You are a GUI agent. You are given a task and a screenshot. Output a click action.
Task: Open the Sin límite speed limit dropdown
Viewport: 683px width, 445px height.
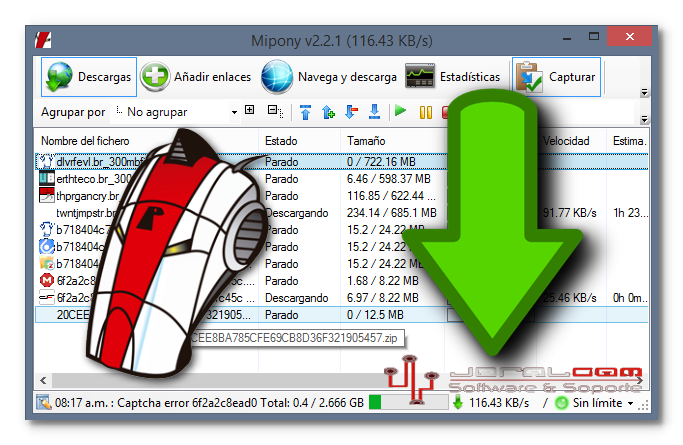point(603,403)
